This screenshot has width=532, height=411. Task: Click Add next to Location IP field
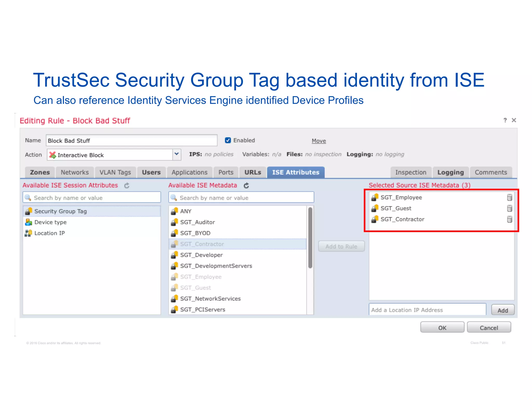point(503,310)
